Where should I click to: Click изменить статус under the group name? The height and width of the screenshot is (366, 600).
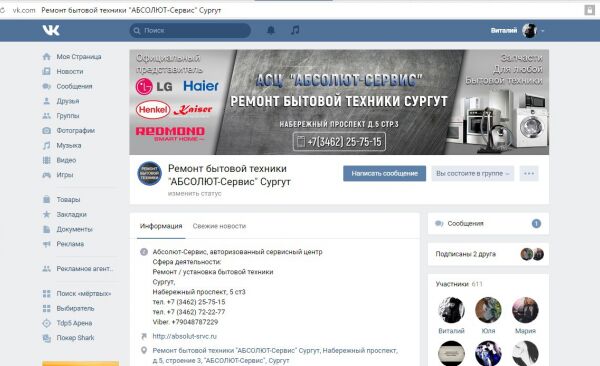pyautogui.click(x=194, y=194)
